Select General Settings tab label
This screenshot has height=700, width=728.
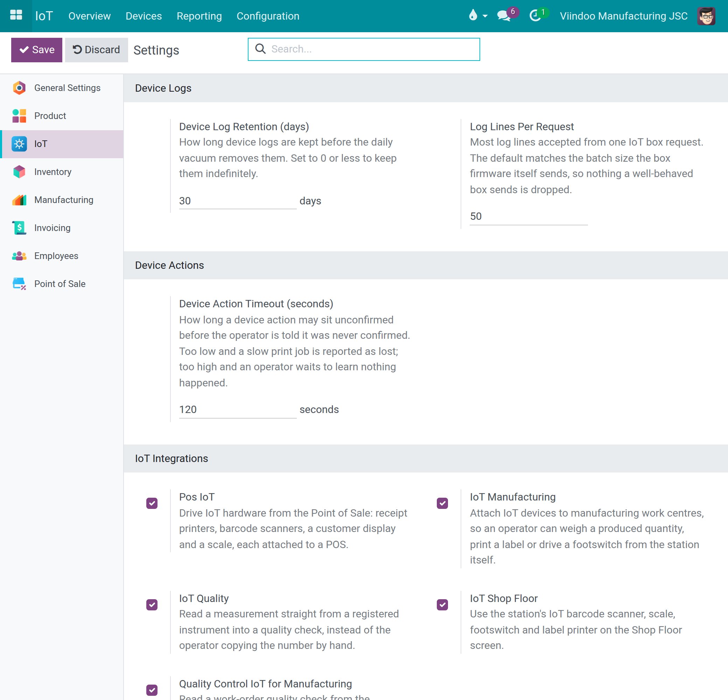[x=67, y=88]
